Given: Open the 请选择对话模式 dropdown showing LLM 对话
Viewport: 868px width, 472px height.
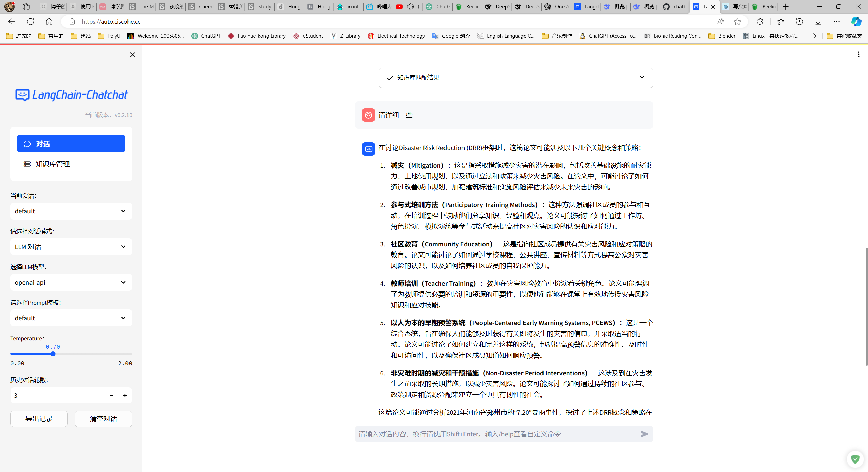Looking at the screenshot, I should click(71, 247).
